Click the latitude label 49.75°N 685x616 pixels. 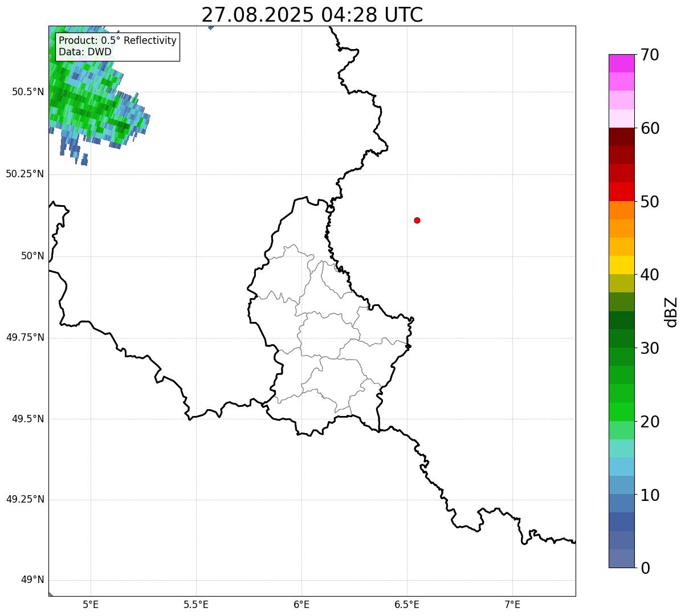point(25,337)
